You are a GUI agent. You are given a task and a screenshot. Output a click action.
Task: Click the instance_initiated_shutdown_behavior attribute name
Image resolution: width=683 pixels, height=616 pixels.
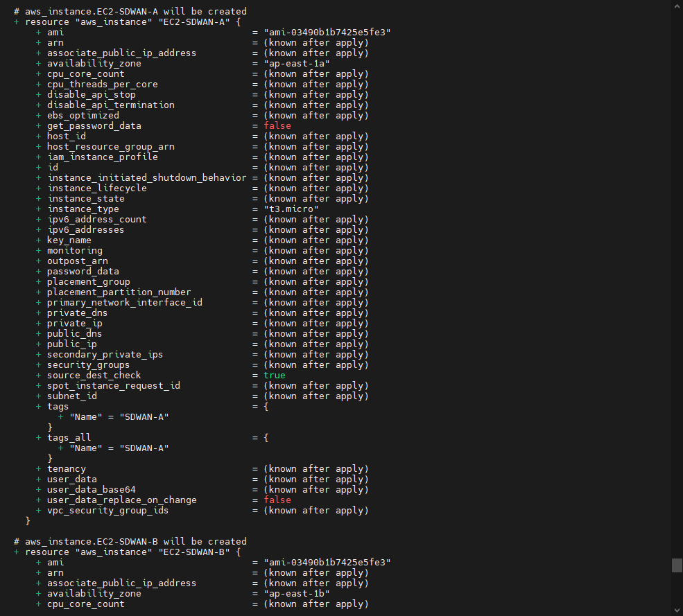point(146,178)
